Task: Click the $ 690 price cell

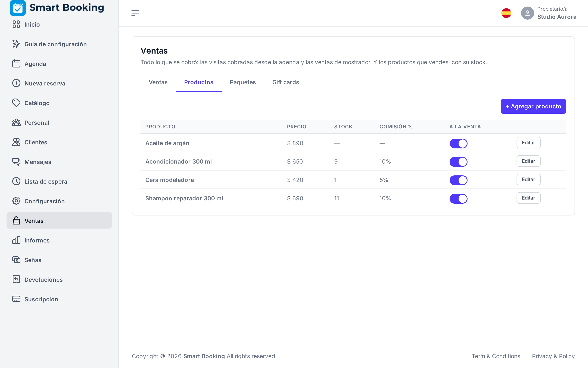Action: click(295, 198)
